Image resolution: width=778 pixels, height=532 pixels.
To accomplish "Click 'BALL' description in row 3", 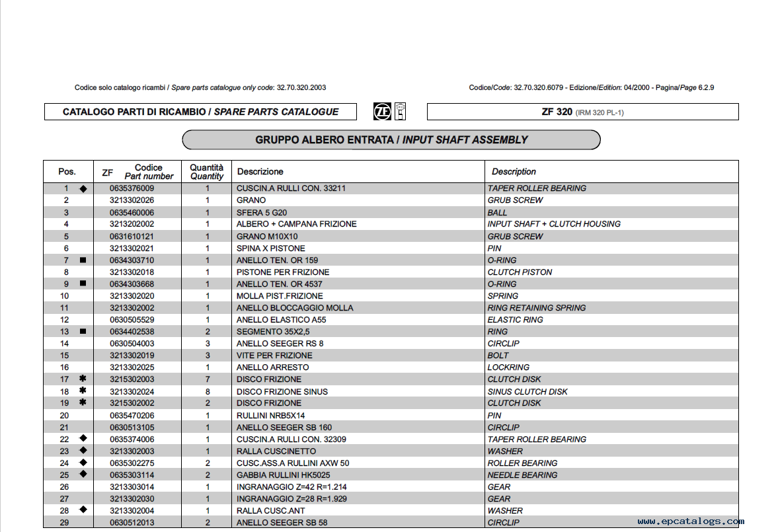I will pos(496,213).
